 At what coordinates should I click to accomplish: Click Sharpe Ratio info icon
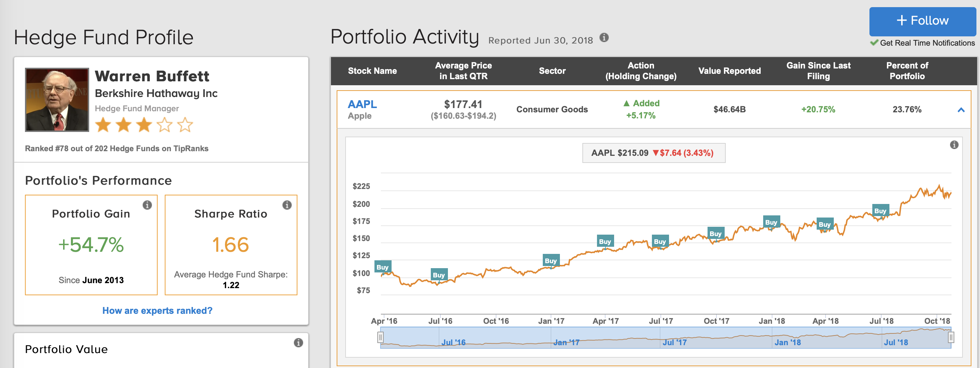point(287,205)
